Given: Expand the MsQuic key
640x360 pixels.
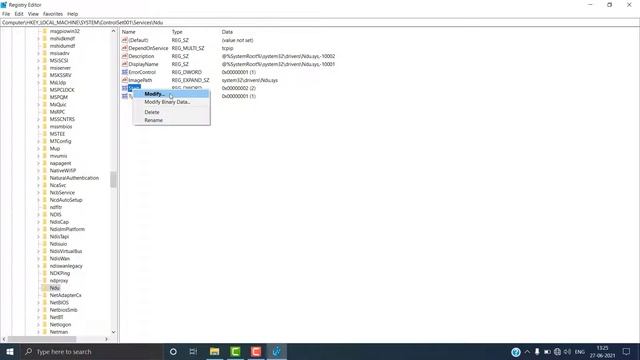Looking at the screenshot, I should [x=39, y=104].
